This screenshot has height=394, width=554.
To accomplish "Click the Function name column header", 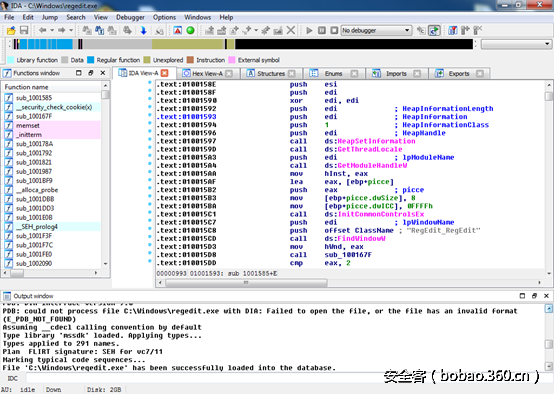I will [x=52, y=87].
